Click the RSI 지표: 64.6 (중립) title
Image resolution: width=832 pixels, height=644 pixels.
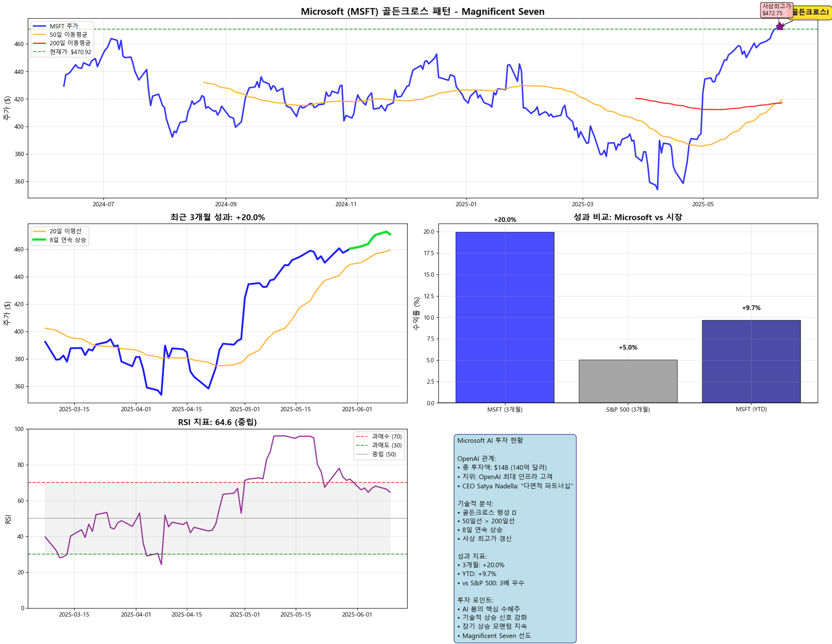(217, 422)
